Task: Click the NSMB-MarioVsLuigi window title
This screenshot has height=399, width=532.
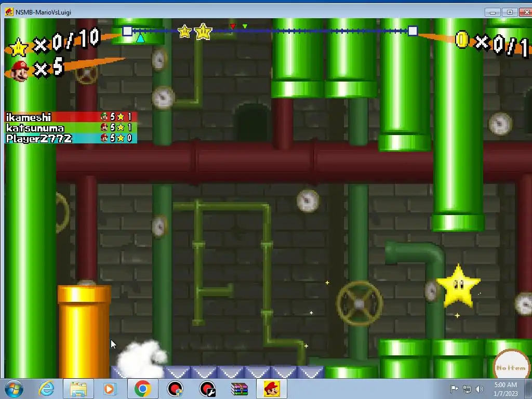Action: coord(44,12)
